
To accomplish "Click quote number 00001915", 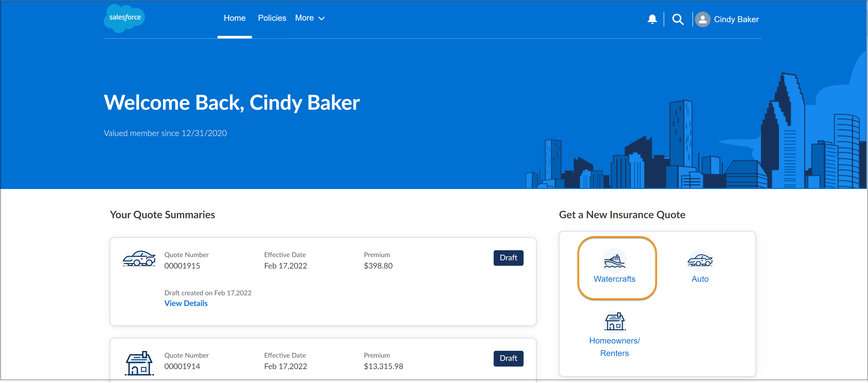I will (182, 266).
